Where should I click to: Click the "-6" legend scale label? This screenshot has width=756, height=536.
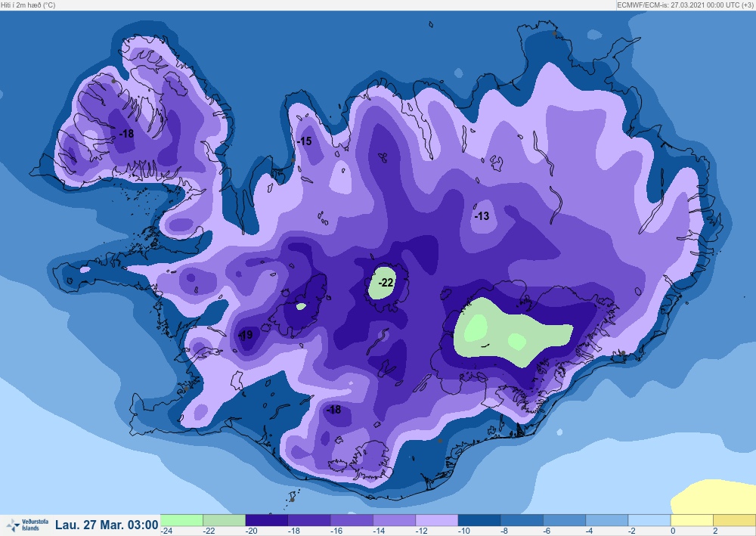(547, 531)
